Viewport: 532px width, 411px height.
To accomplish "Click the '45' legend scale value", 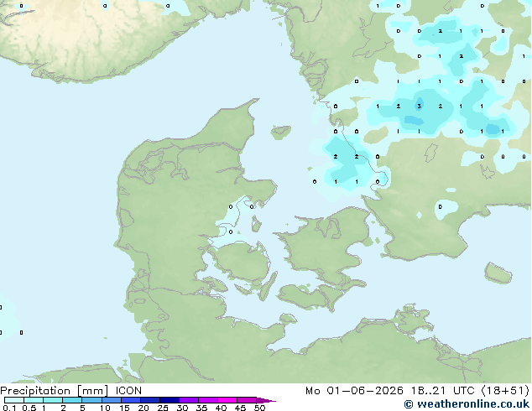I will click(241, 408).
